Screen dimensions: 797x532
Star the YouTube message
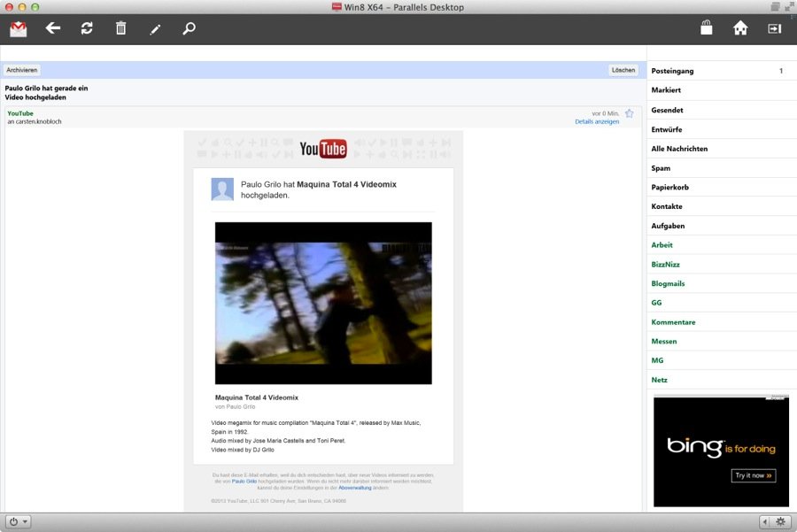pos(630,113)
